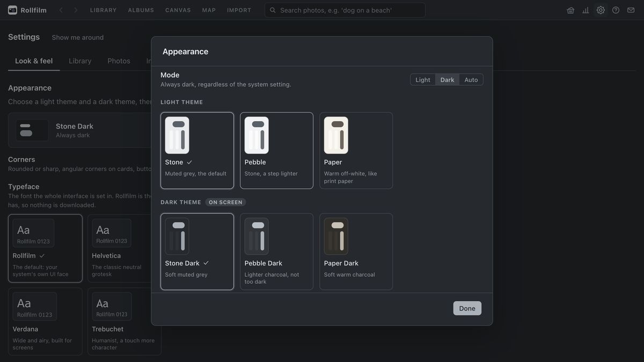Set mode to Auto
This screenshot has height=362, width=644.
[x=471, y=80]
